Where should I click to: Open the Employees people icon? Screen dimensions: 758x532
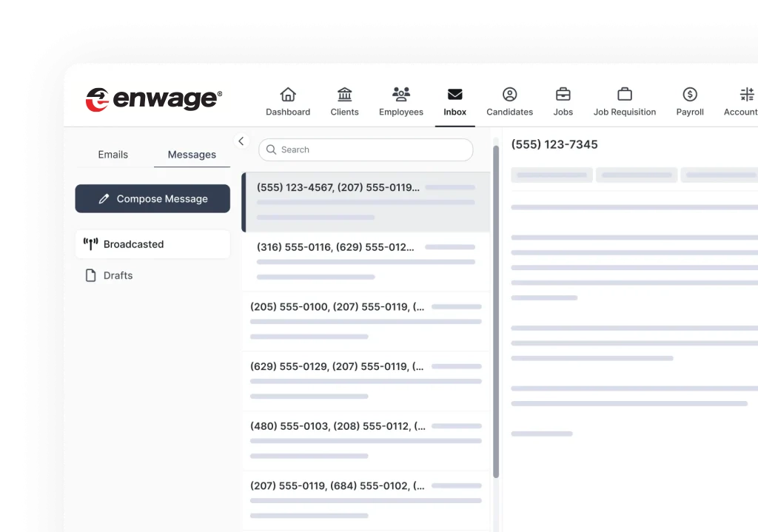(x=400, y=95)
